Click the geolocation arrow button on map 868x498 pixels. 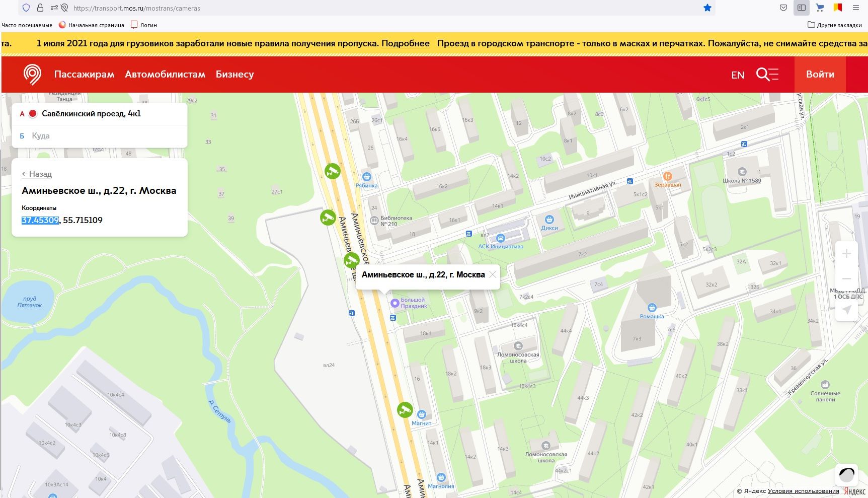click(847, 309)
